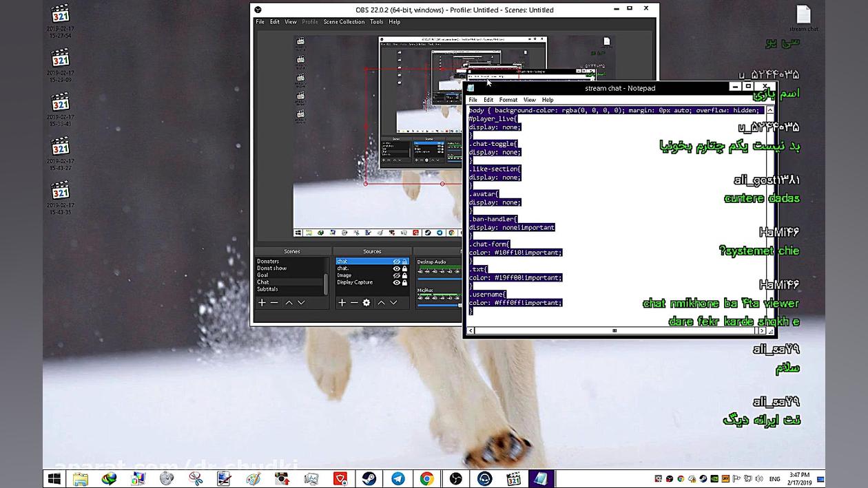Open source properties with the gear icon
This screenshot has height=488, width=868.
366,303
